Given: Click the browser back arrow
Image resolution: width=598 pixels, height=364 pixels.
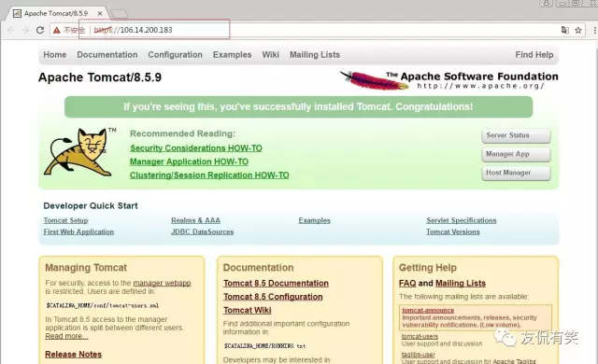Looking at the screenshot, I should point(11,30).
